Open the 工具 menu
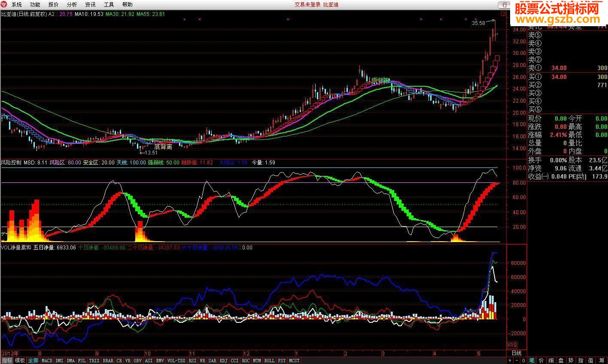 coord(109,5)
